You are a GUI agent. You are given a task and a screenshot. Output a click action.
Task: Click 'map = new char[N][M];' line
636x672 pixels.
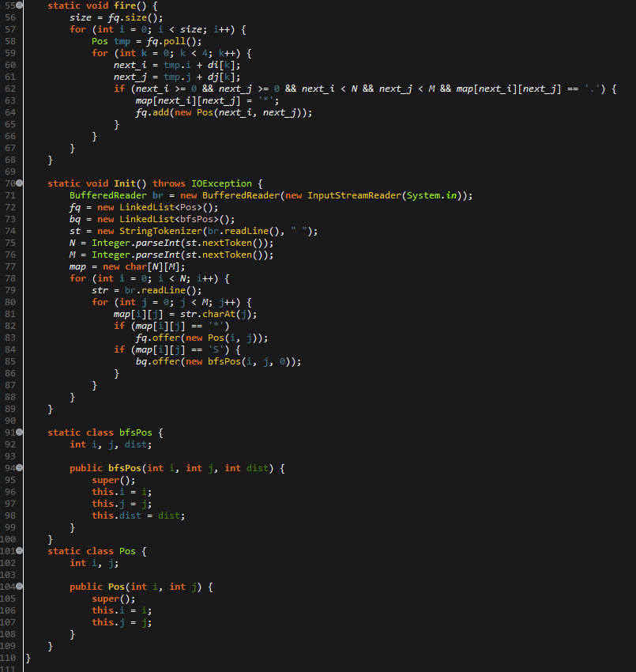(127, 267)
